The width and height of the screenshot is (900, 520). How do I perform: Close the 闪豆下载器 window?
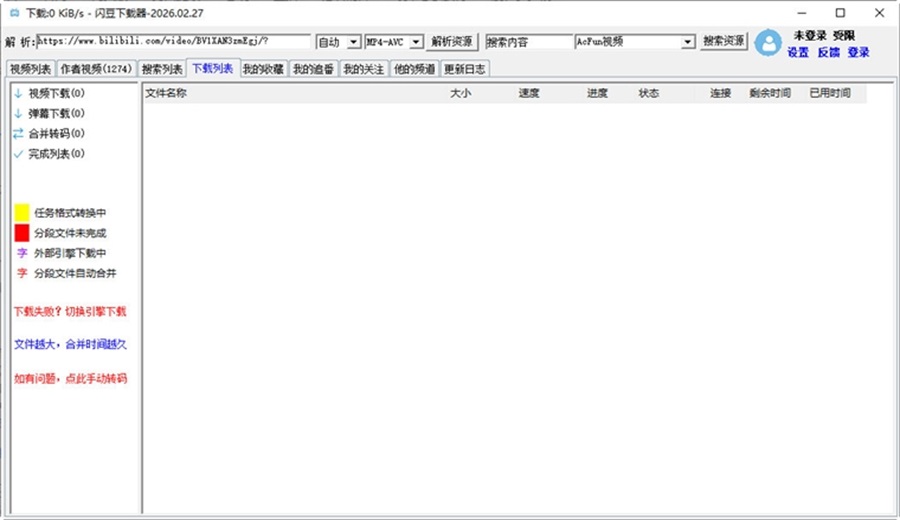879,13
